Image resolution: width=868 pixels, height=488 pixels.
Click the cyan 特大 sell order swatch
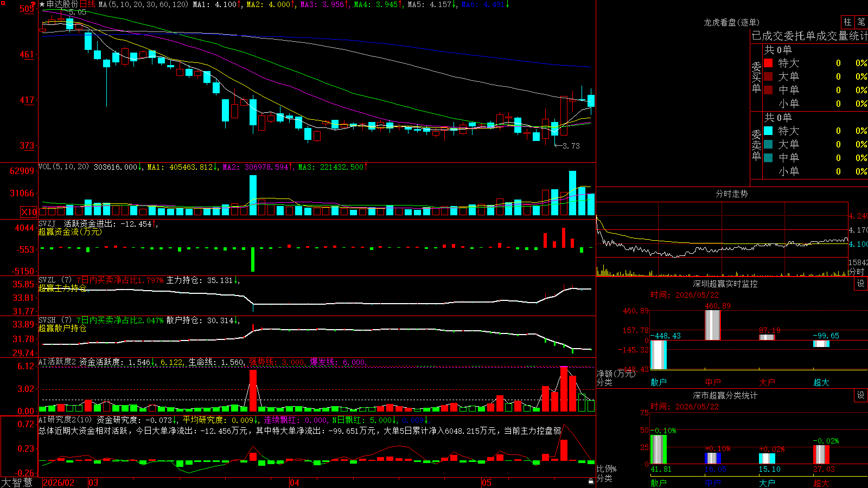pos(768,131)
